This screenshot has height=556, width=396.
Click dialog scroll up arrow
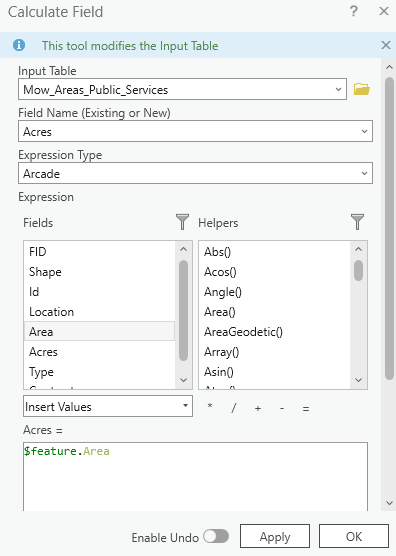pos(389,67)
